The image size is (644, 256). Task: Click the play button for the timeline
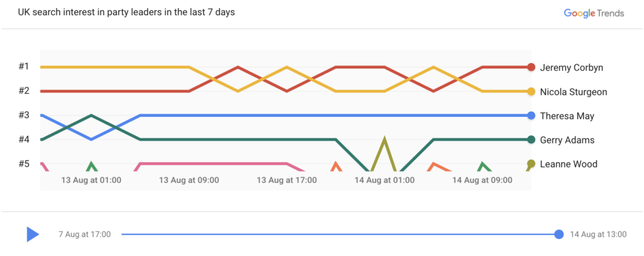coord(33,234)
